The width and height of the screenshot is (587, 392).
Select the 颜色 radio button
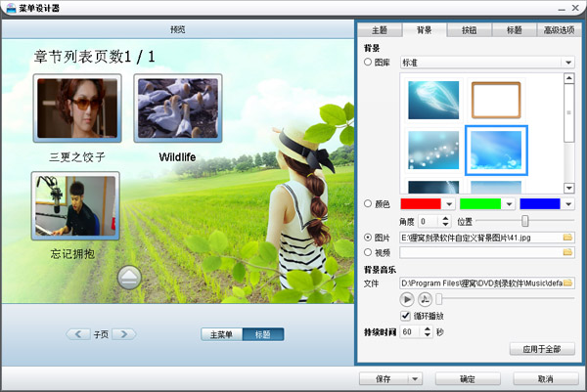(368, 204)
